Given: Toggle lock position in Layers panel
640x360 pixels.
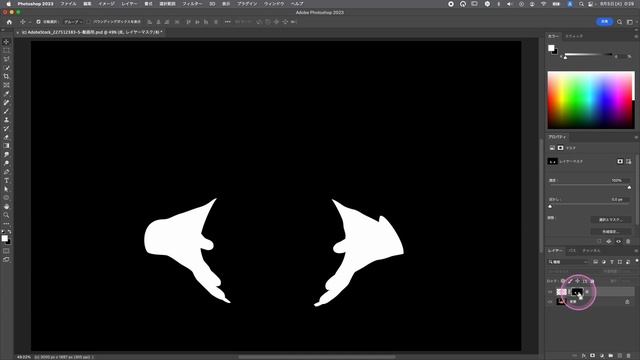Looking at the screenshot, I should 578,281.
